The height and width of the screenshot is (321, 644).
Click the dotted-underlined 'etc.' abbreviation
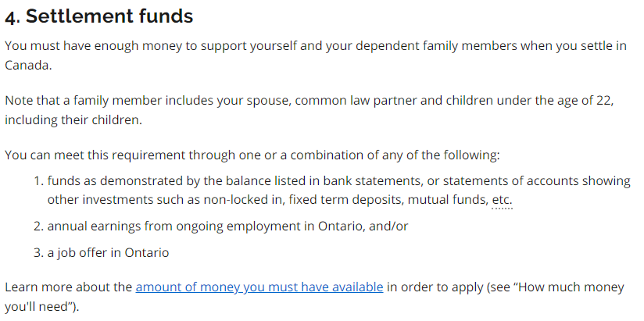pyautogui.click(x=503, y=200)
